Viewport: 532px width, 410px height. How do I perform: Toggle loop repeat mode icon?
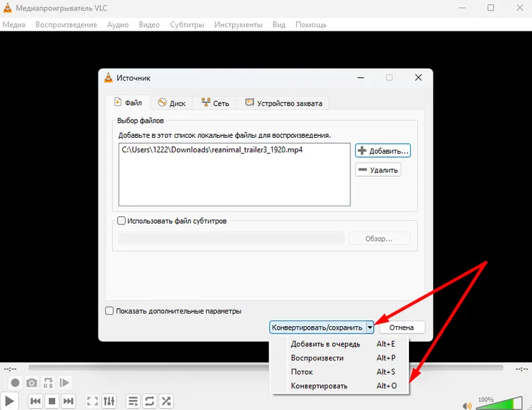pos(150,401)
